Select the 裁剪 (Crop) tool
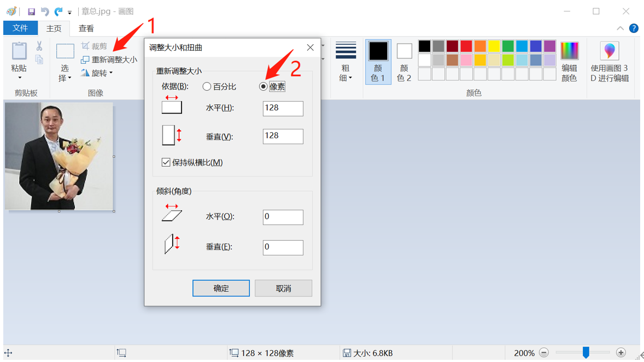The width and height of the screenshot is (644, 362). click(94, 46)
